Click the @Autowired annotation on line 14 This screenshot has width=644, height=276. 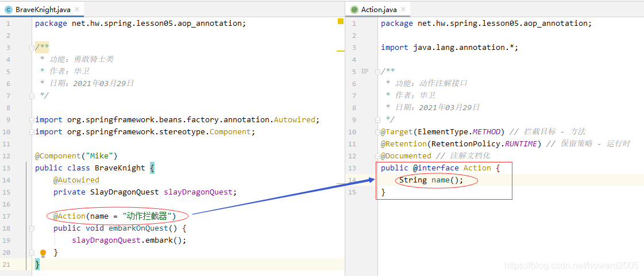(x=76, y=180)
